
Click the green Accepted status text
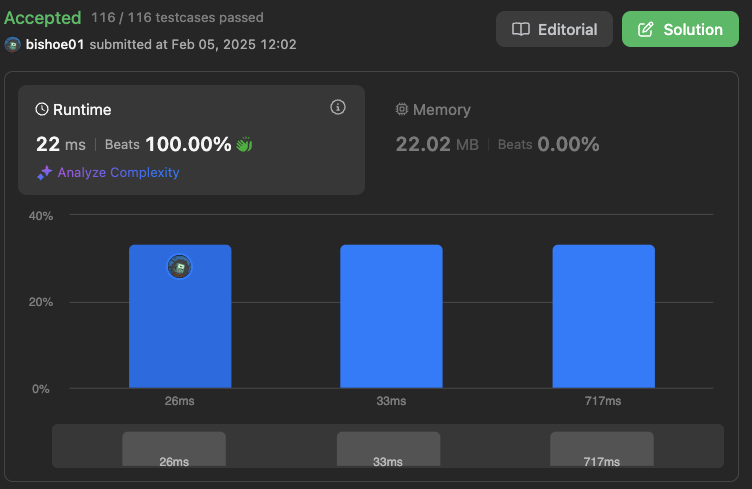coord(43,18)
